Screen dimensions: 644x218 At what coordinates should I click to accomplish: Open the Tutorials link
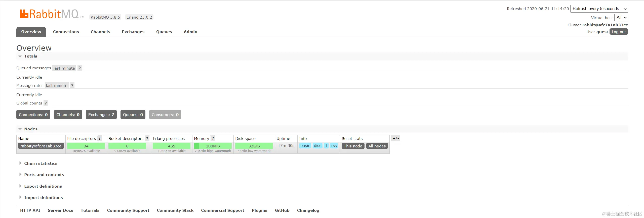(90, 210)
